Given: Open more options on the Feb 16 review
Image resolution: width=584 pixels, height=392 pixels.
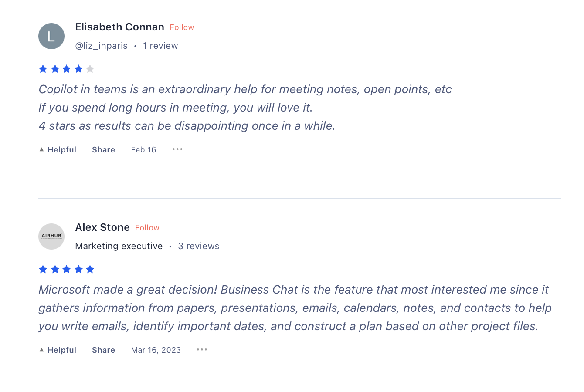Looking at the screenshot, I should (177, 149).
